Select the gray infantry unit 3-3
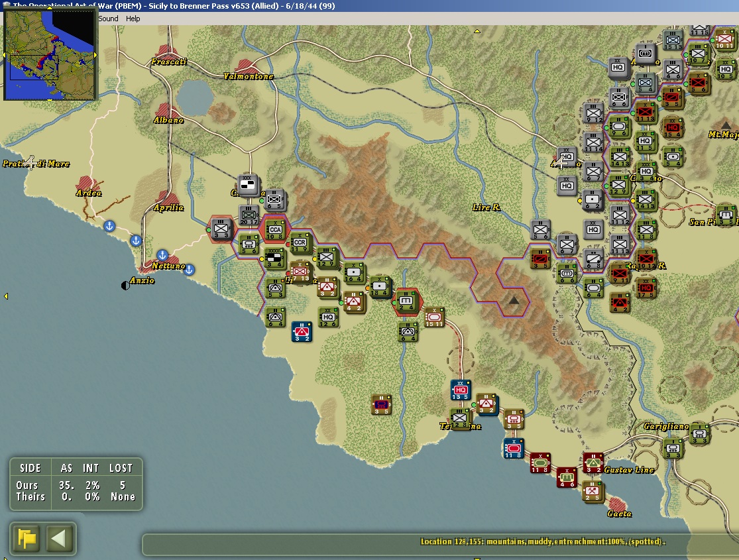This screenshot has height=560, width=739. 221,229
